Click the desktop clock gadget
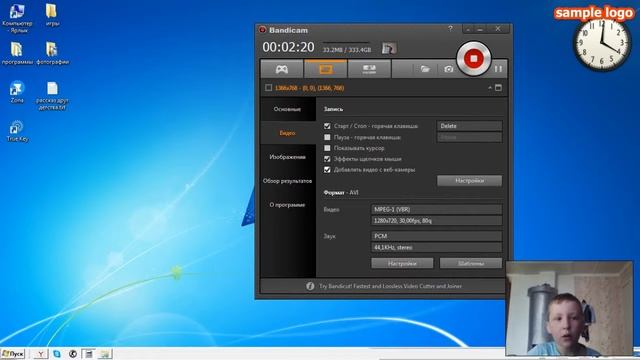Viewport: 640px width, 360px height. pyautogui.click(x=602, y=44)
